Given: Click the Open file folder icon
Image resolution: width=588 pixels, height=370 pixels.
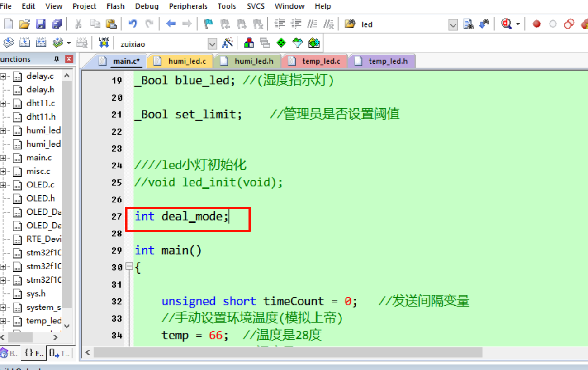Looking at the screenshot, I should coord(24,24).
